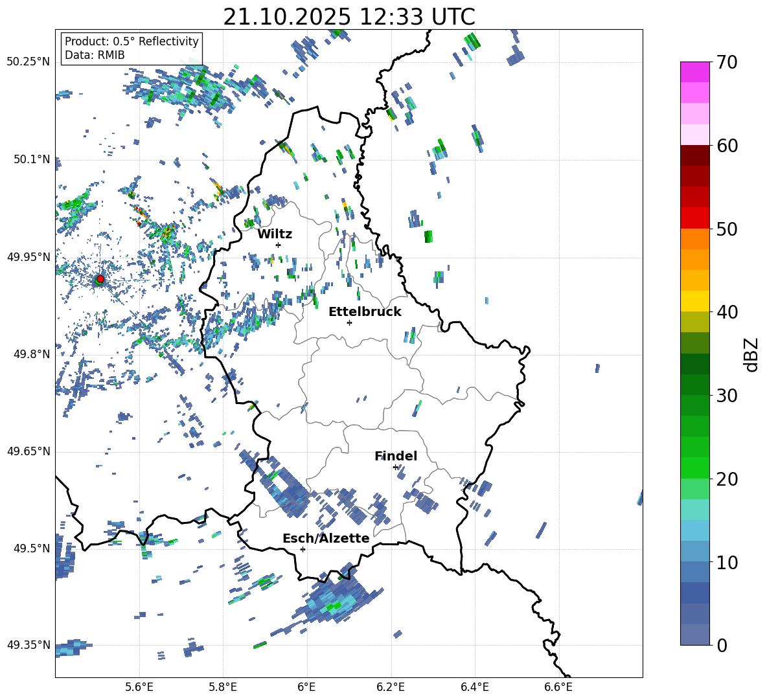Click the colorbar tick label 50
Viewport: 767px width, 700px height.
pos(727,229)
